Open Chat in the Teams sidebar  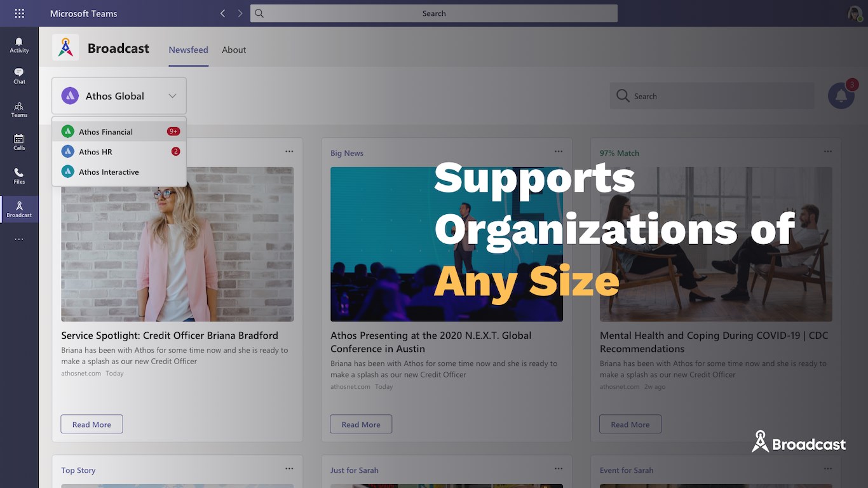coord(19,76)
